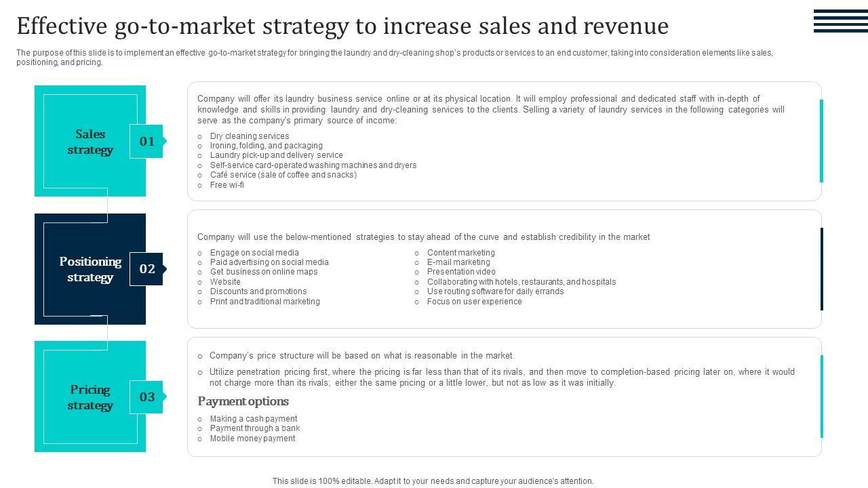The width and height of the screenshot is (868, 488).
Task: Click the 02 number badge
Action: (x=146, y=269)
